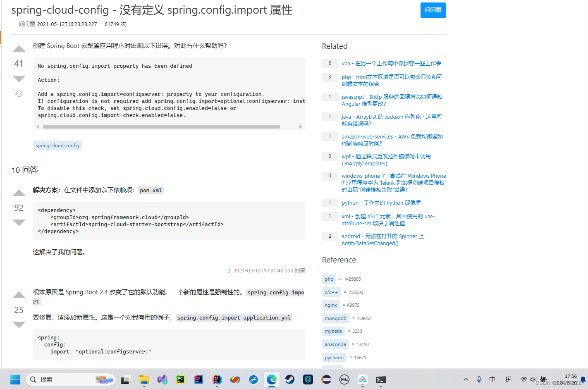Open the spring-cloud-config tag link
The image size is (588, 389).
(x=57, y=146)
